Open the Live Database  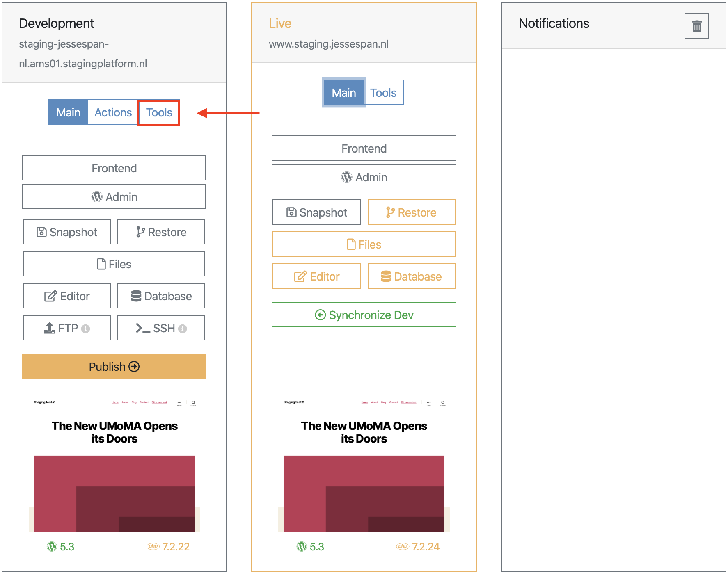pos(412,276)
